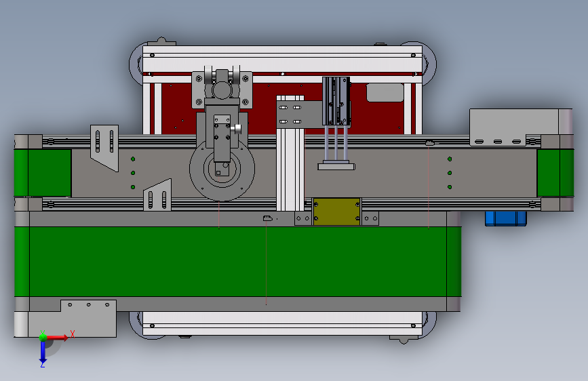Select the olive yellow plate on the conveyor rail
The image size is (588, 381).
pyautogui.click(x=336, y=212)
